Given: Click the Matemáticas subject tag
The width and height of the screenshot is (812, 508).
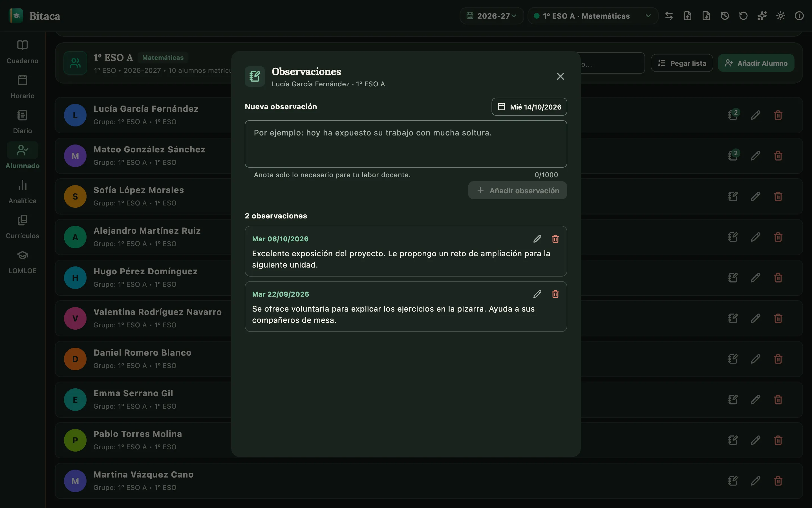Looking at the screenshot, I should coord(163,58).
